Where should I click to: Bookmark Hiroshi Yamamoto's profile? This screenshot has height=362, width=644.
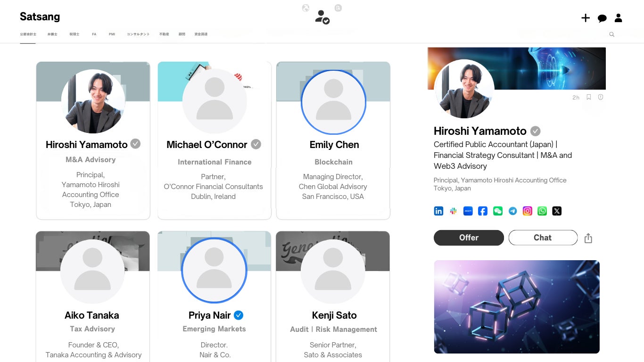point(589,97)
